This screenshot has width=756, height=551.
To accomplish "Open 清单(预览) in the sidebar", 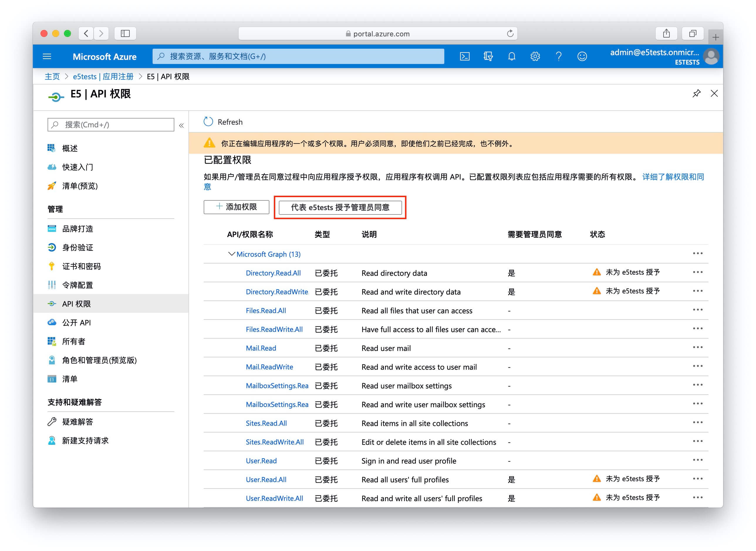I will coord(80,186).
